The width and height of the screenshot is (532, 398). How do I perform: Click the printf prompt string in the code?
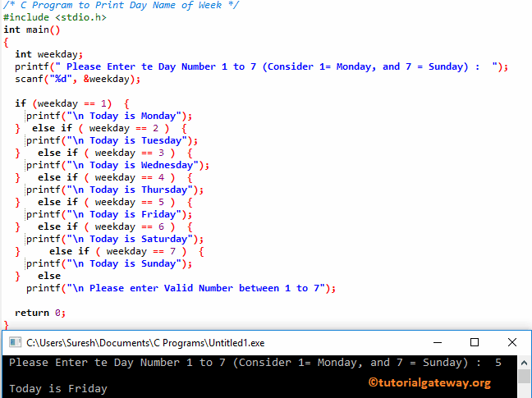point(276,66)
